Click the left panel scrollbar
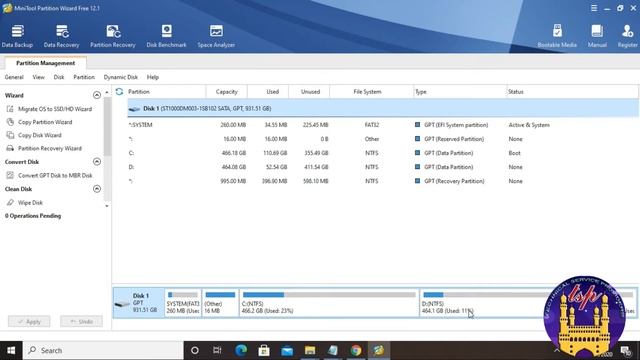 (107, 127)
